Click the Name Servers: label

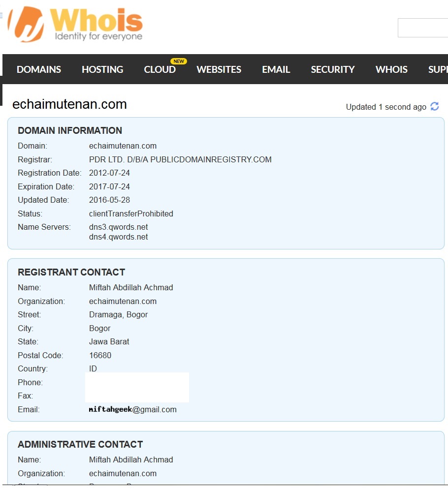tap(44, 227)
